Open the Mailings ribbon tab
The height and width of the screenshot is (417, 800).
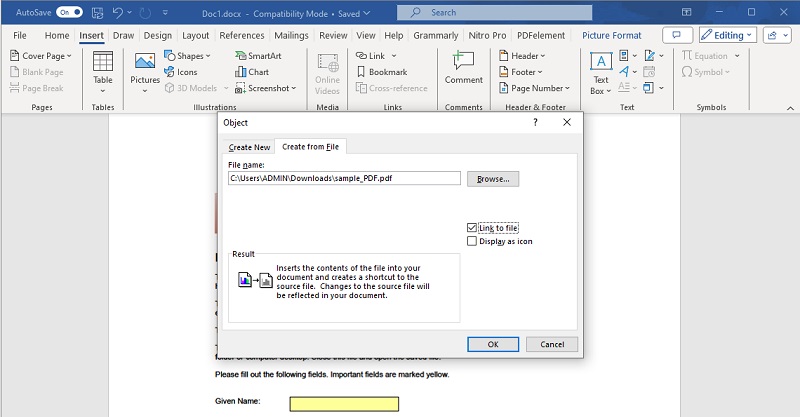tap(291, 35)
